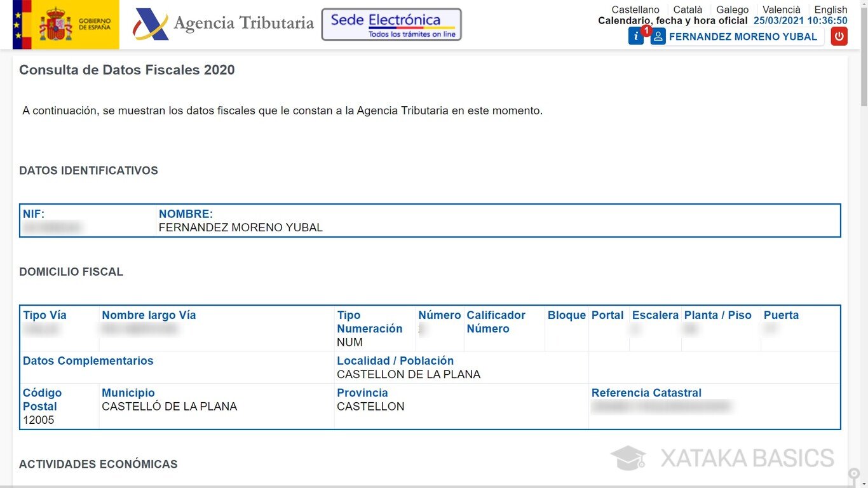Click the user profile icon
The image size is (868, 488).
pos(658,36)
